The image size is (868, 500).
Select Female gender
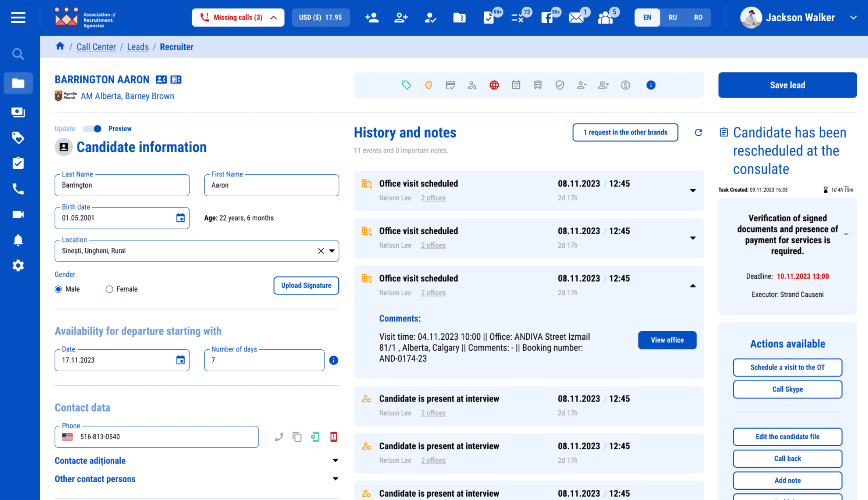109,289
